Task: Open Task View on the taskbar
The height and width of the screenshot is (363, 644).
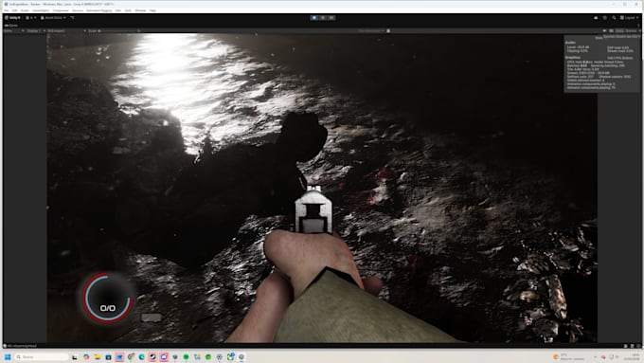Action: click(x=74, y=356)
